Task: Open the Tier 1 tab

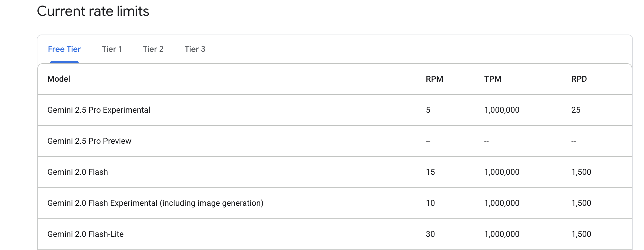Action: point(112,49)
